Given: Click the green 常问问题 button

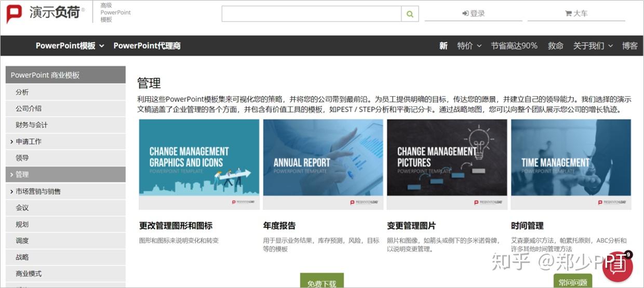Looking at the screenshot, I should tap(573, 281).
